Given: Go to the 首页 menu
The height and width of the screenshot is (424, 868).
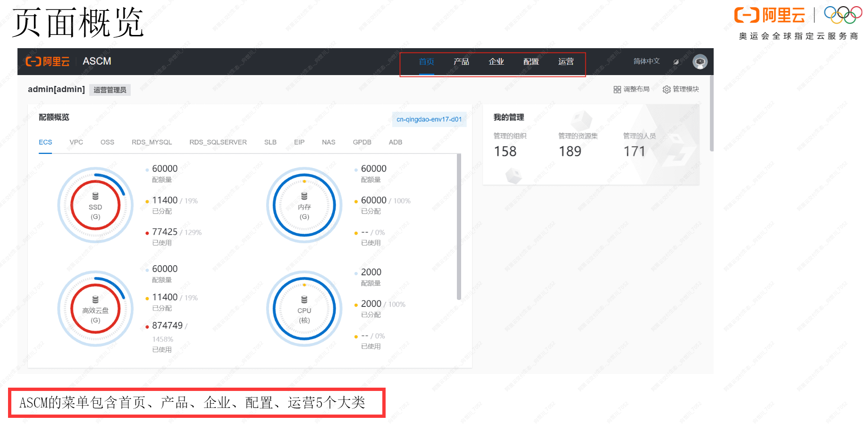Looking at the screenshot, I should coord(426,61).
